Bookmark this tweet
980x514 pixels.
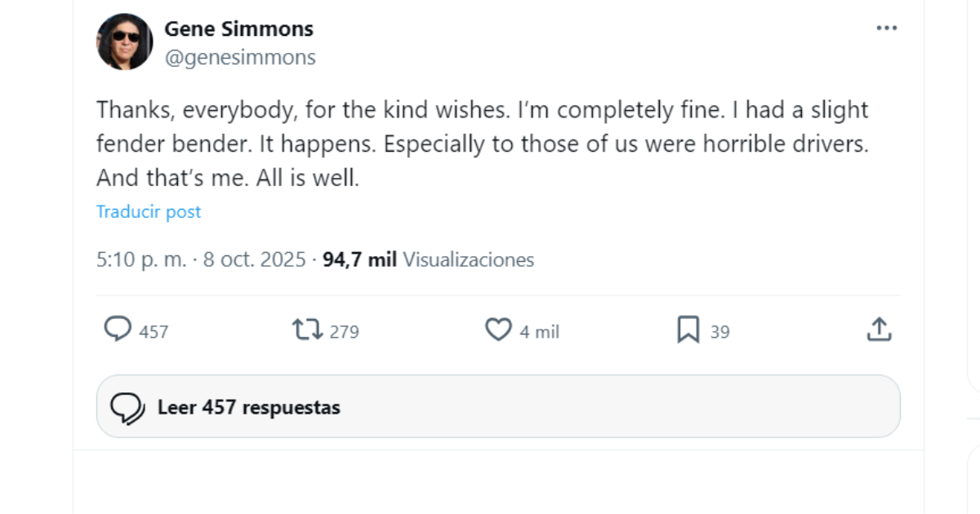tap(688, 330)
